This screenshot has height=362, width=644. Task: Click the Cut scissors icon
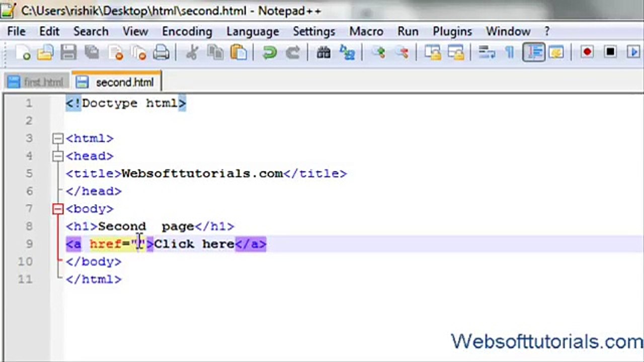(192, 52)
